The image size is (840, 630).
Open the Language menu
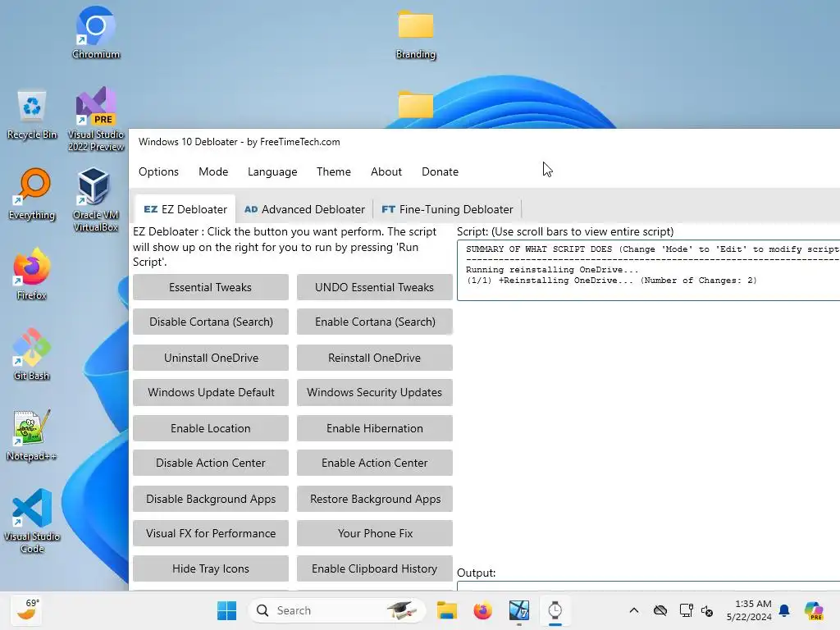(x=272, y=171)
